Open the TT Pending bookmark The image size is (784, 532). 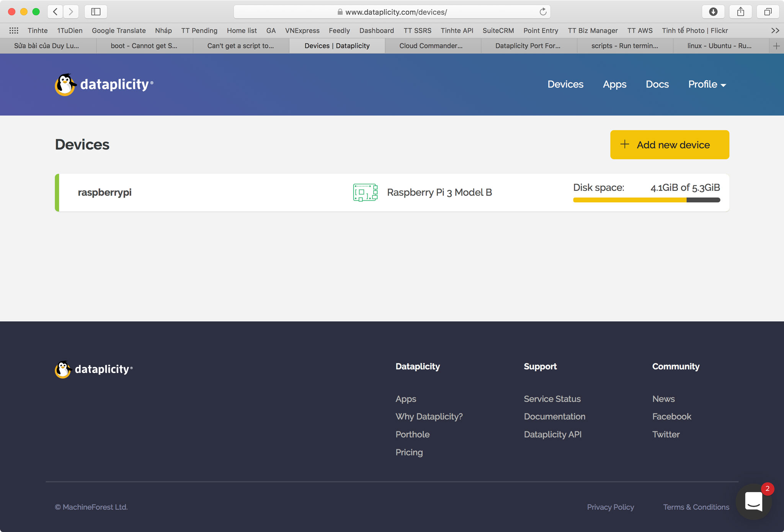pyautogui.click(x=199, y=31)
